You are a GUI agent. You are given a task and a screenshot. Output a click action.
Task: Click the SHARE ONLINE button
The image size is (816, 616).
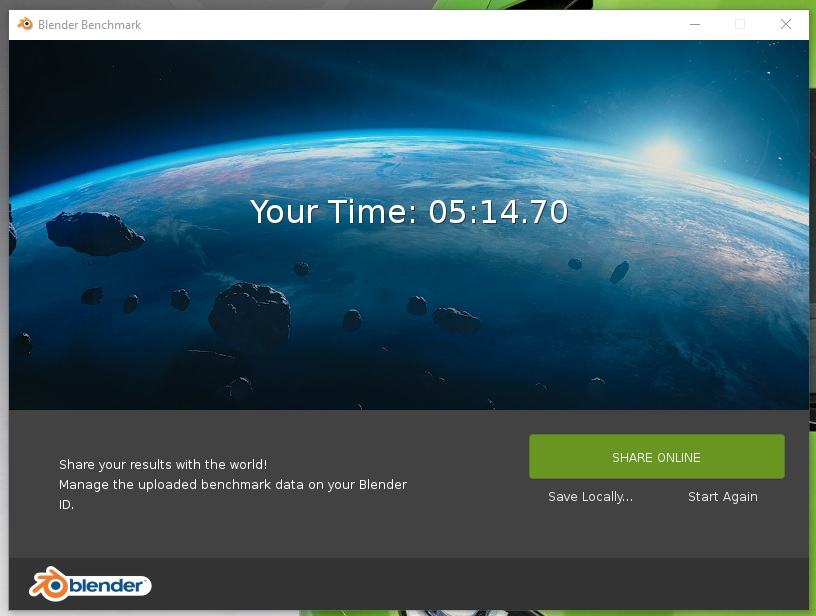click(x=657, y=457)
